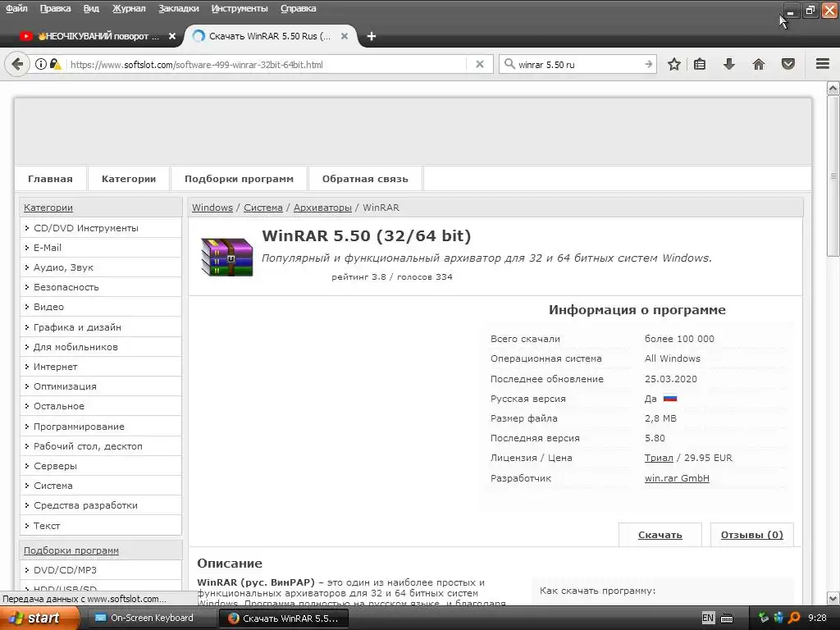Open the Файл menu
This screenshot has height=630, width=840.
[x=16, y=8]
